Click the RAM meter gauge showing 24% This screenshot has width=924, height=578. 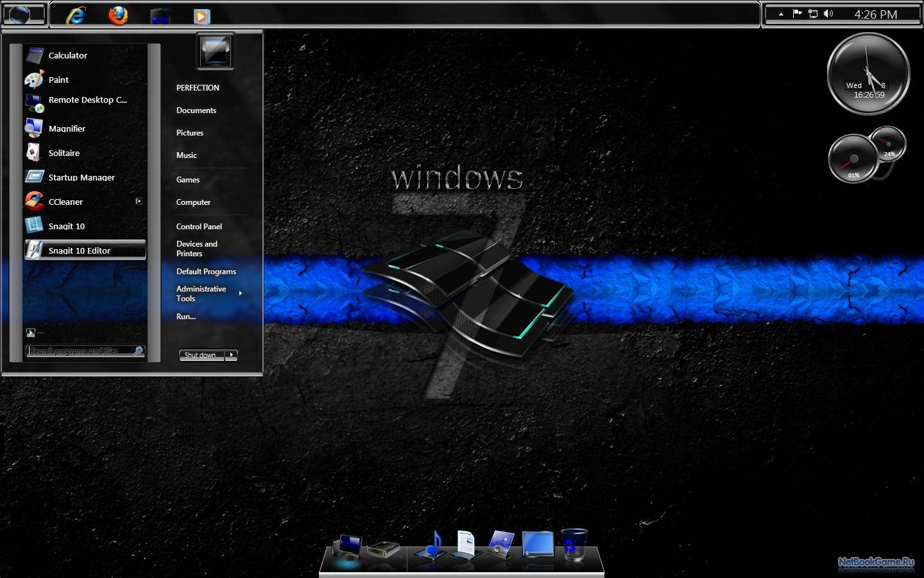point(888,144)
